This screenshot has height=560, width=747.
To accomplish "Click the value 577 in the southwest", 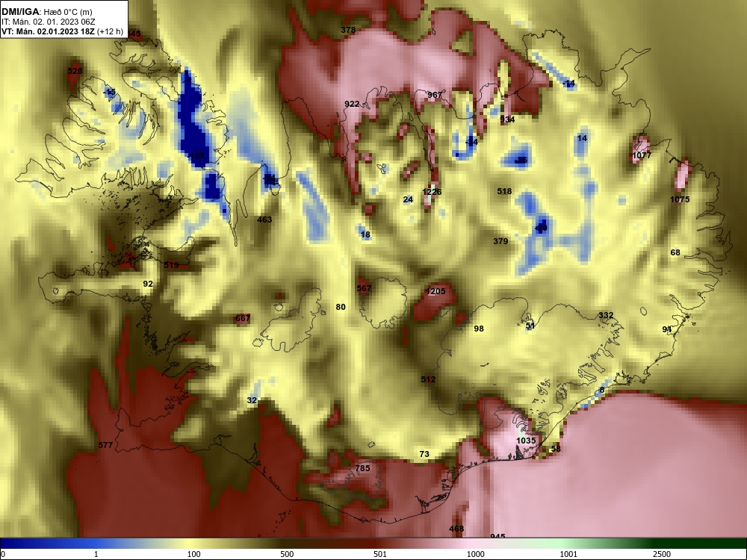I will 106,445.
